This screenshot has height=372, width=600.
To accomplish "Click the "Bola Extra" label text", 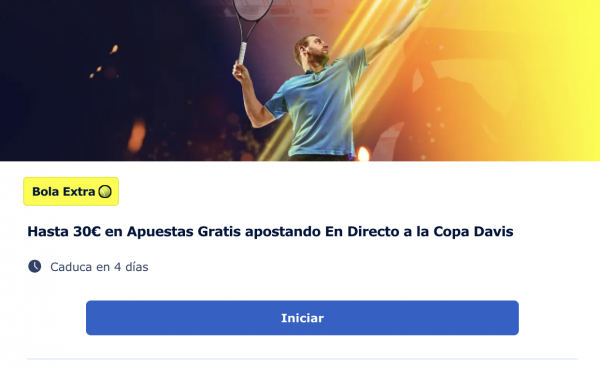I will pyautogui.click(x=64, y=191).
